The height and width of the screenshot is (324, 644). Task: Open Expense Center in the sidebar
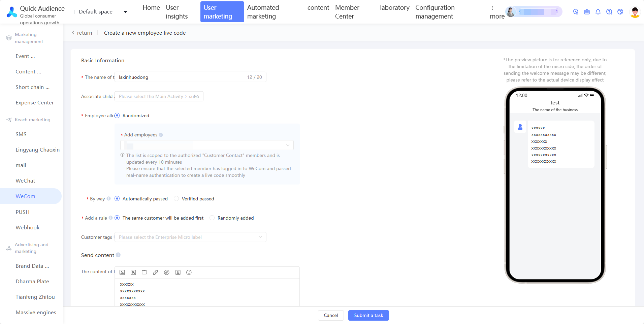point(35,103)
